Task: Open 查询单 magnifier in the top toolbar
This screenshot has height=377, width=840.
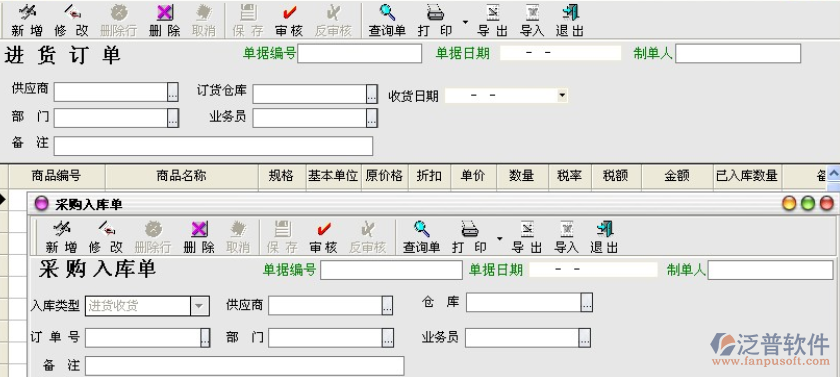Action: click(x=387, y=20)
